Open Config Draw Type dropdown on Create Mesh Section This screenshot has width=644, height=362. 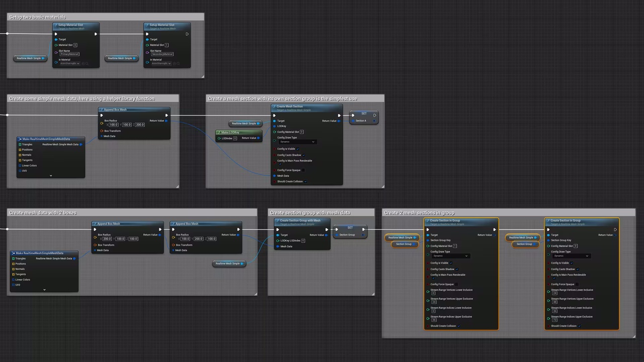coord(297,142)
